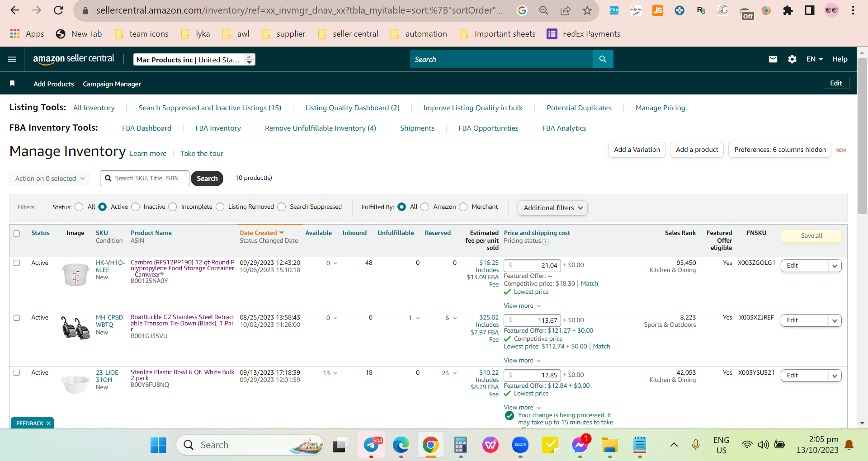Open Edit dropdown arrow for BoatBuckle row

click(835, 320)
